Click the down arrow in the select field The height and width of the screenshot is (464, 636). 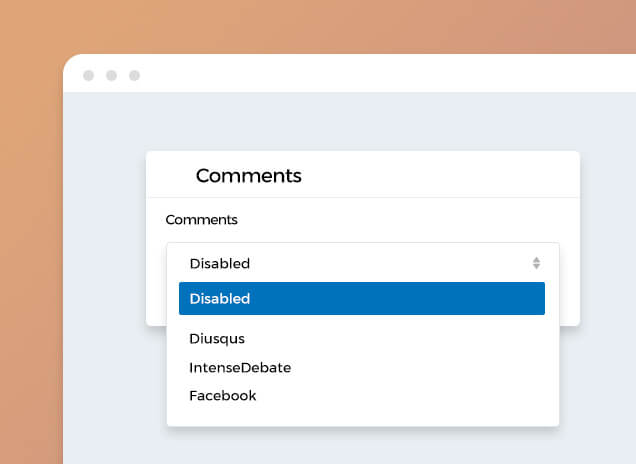point(536,267)
